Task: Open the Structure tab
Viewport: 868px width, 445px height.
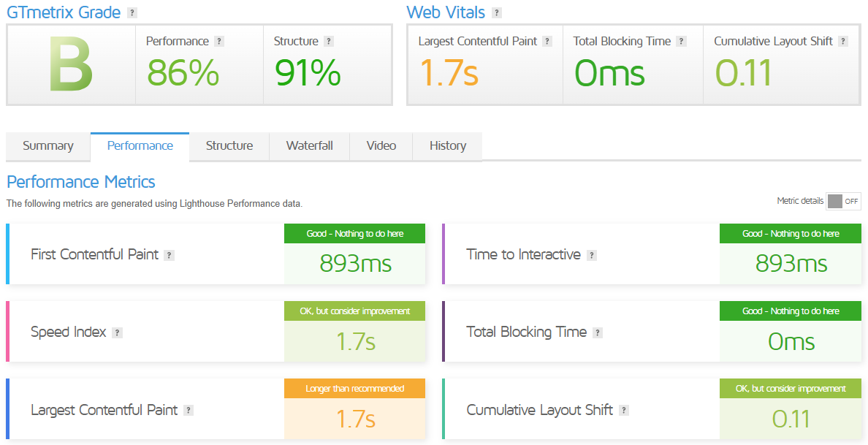Action: tap(229, 146)
